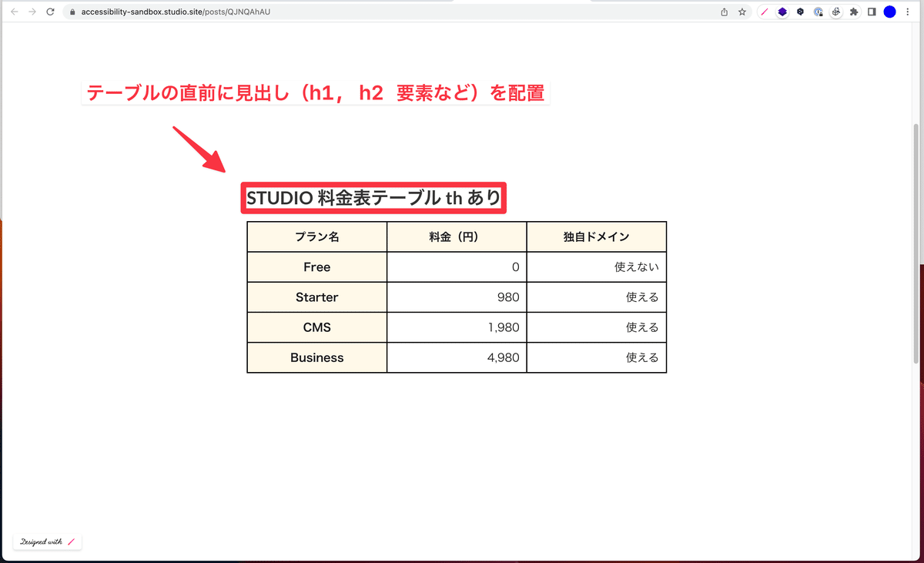
Task: Click the Starter row '使える' cell
Action: (597, 297)
